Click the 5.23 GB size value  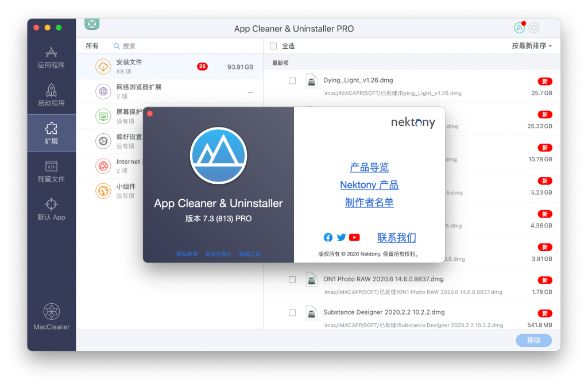[541, 192]
